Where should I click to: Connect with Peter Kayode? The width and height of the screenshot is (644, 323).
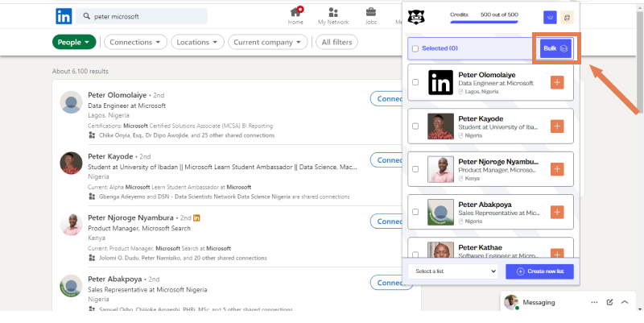pos(387,159)
